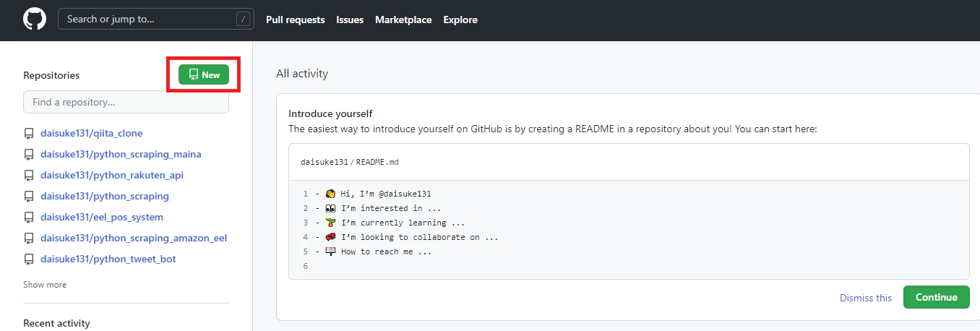Open the daisuke131/qiita_clone repository link

point(92,133)
